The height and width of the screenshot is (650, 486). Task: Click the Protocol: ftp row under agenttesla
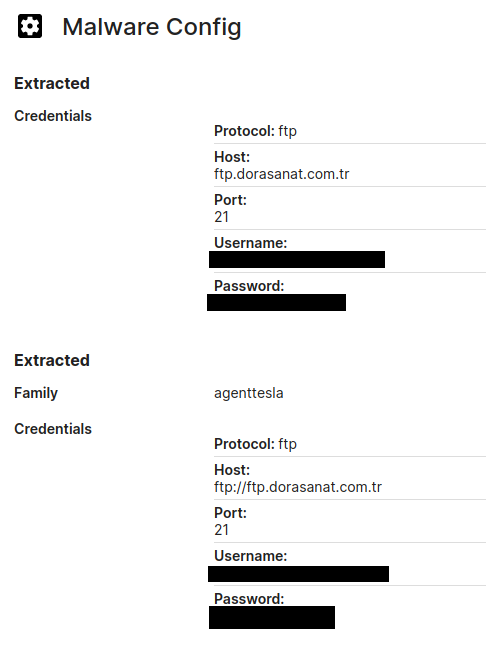click(x=350, y=444)
